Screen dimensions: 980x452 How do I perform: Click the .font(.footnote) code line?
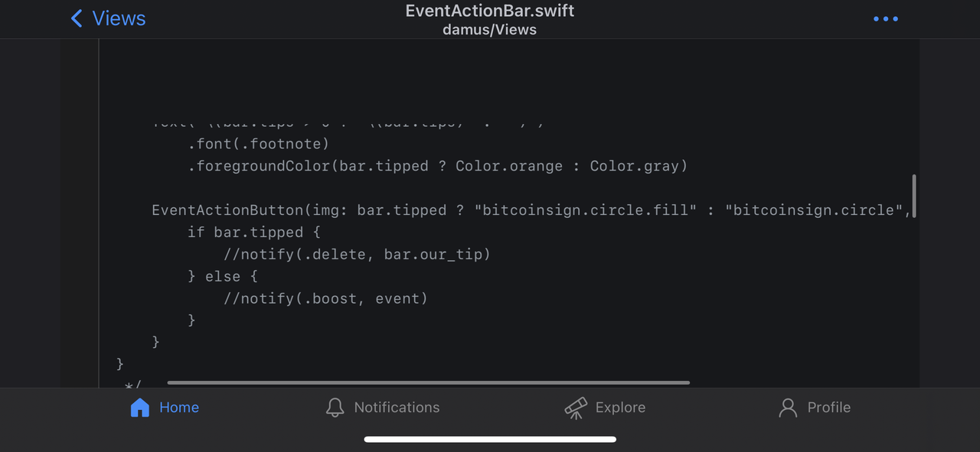(x=258, y=144)
